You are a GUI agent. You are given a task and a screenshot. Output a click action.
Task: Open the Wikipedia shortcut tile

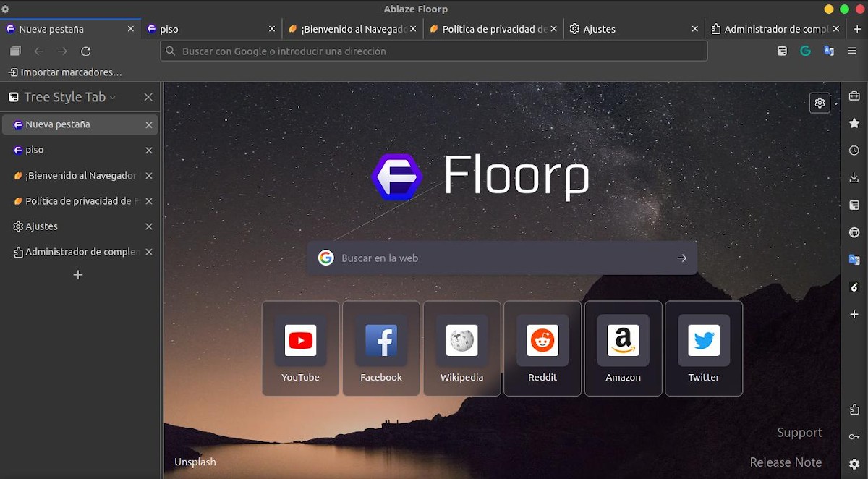[462, 349]
